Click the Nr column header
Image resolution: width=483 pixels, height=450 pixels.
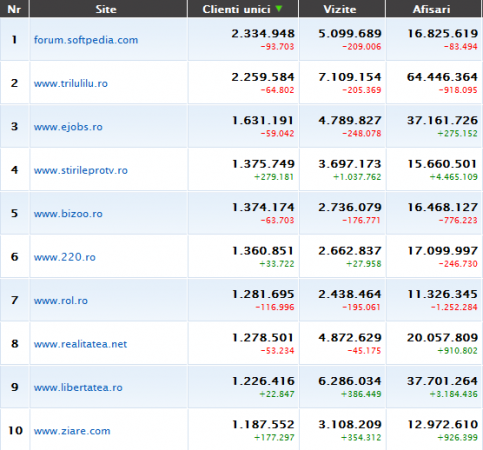[14, 9]
